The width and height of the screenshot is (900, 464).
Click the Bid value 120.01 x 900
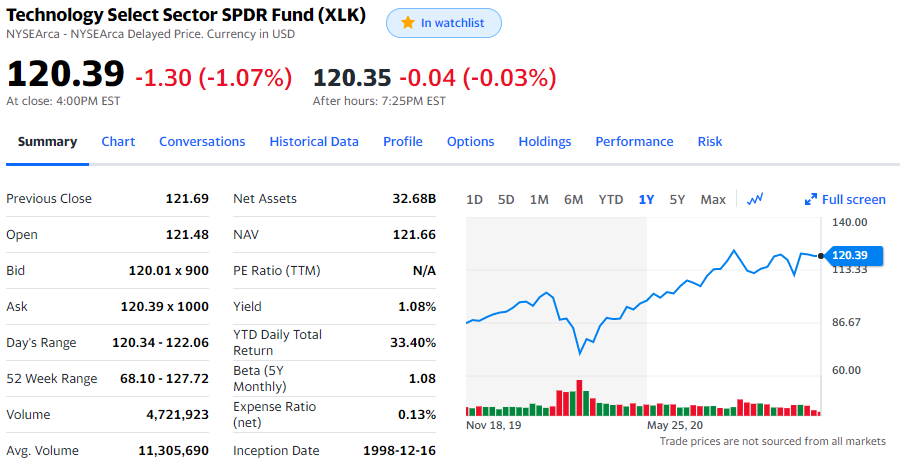click(169, 270)
